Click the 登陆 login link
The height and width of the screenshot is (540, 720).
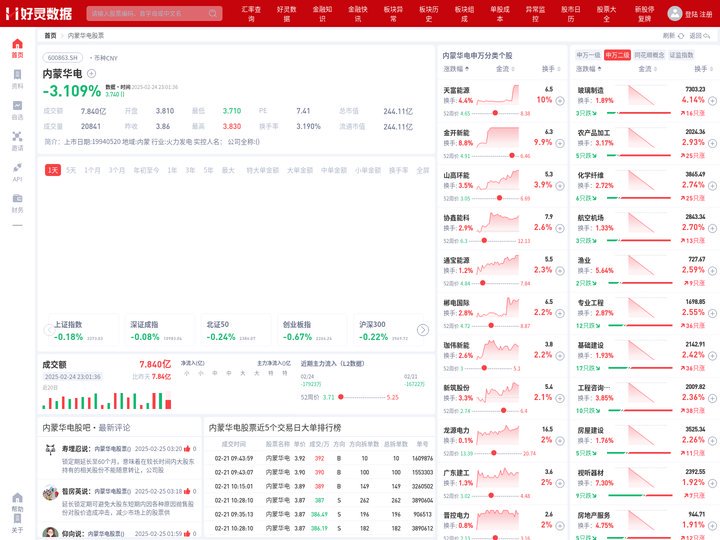[691, 14]
